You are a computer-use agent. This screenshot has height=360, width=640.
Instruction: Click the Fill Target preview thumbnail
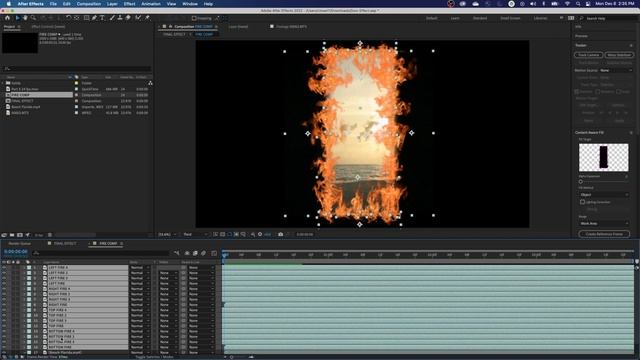(604, 157)
